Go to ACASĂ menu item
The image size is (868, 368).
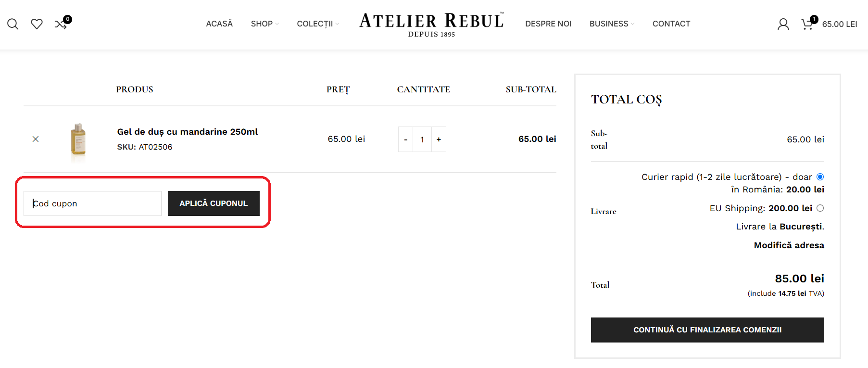[x=219, y=24]
